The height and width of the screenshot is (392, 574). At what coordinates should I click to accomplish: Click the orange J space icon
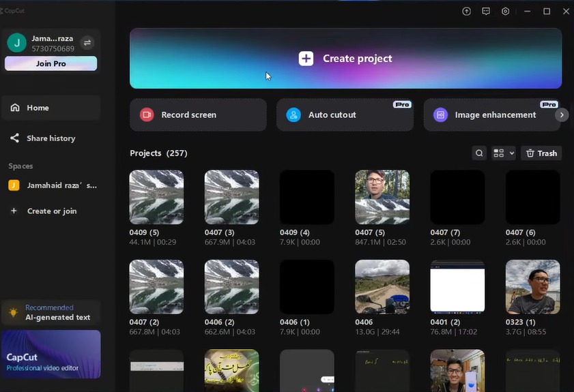tap(14, 185)
